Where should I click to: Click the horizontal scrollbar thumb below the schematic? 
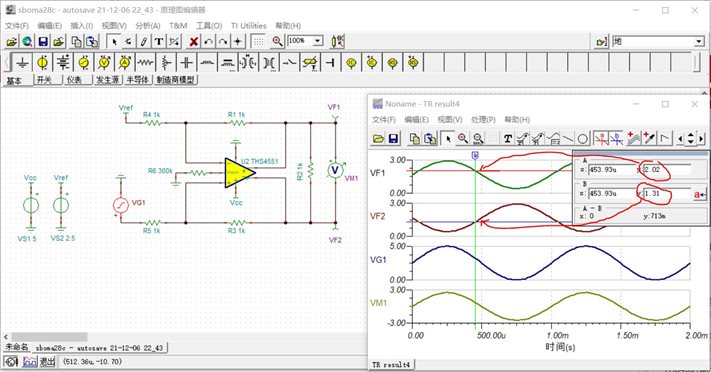tap(49, 337)
